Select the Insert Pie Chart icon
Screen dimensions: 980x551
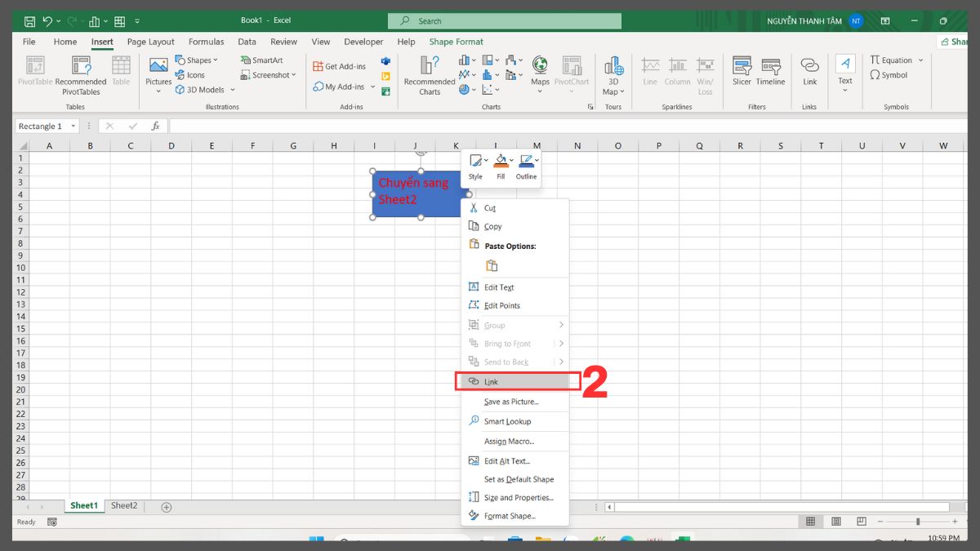click(x=464, y=90)
